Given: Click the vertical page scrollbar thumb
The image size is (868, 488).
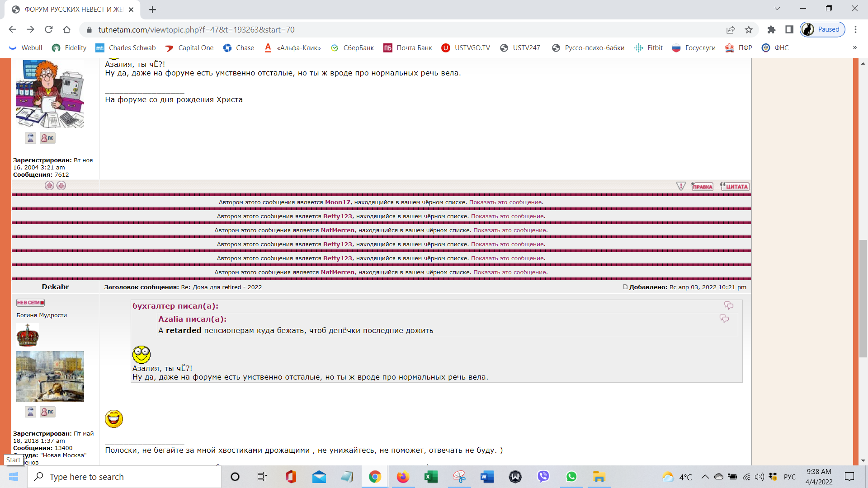Looking at the screenshot, I should pyautogui.click(x=863, y=298).
